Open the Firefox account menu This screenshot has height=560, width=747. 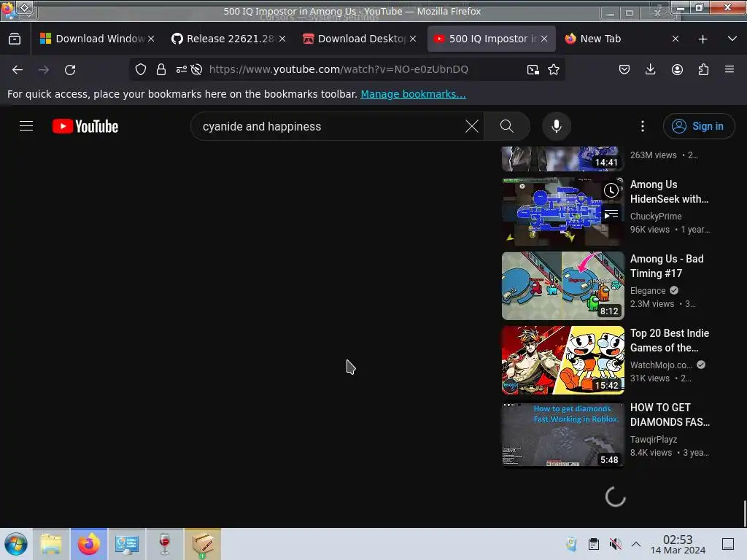point(677,69)
